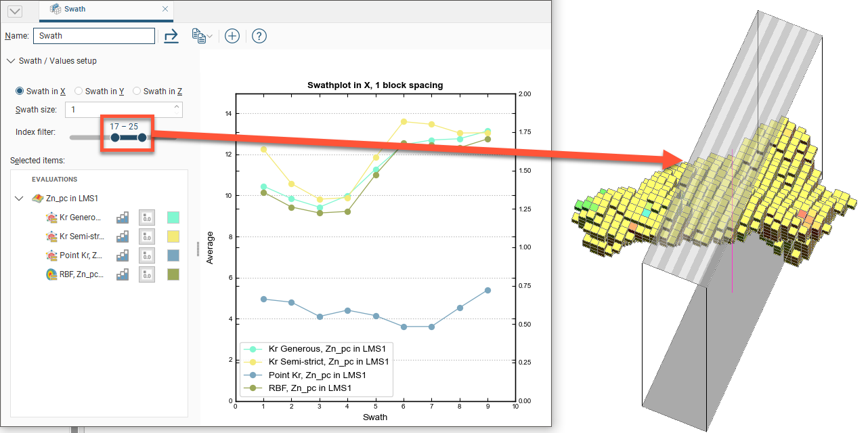Collapse the Zn_pc in LMS1 tree node

19,199
